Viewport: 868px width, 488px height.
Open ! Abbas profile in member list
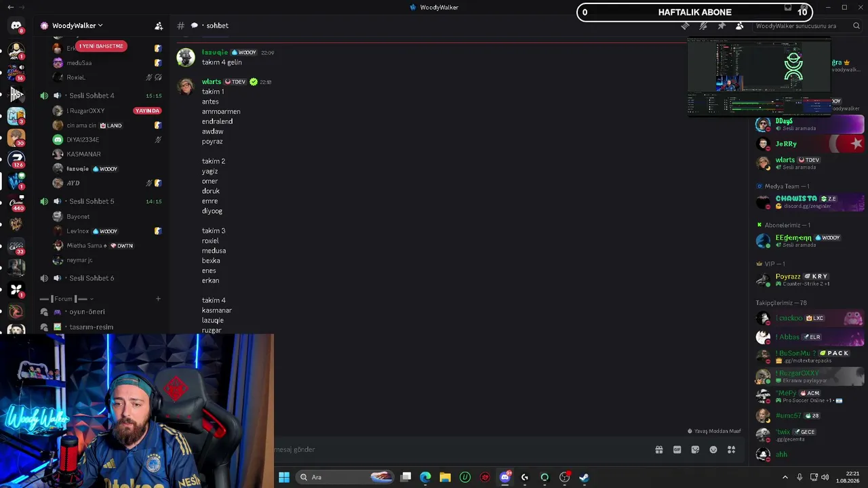click(810, 337)
